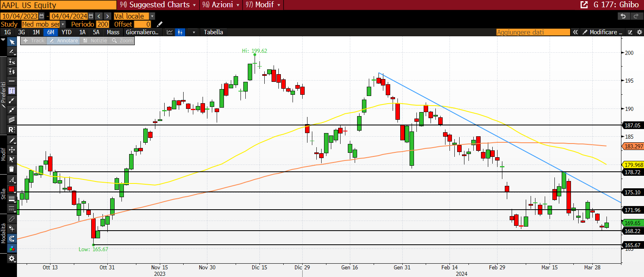The height and width of the screenshot is (277, 644).
Task: Select the text annotation tool
Action: click(x=12, y=91)
